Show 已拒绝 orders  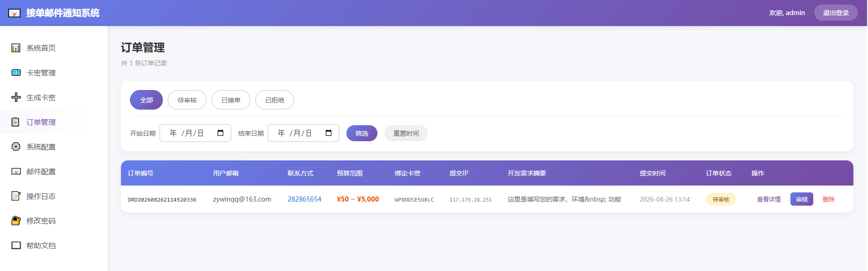tap(275, 100)
